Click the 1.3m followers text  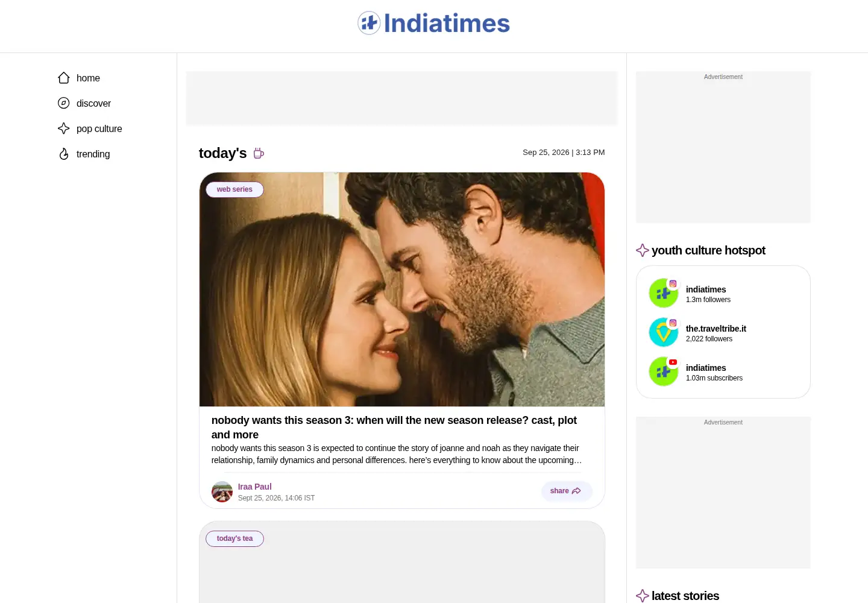708,300
